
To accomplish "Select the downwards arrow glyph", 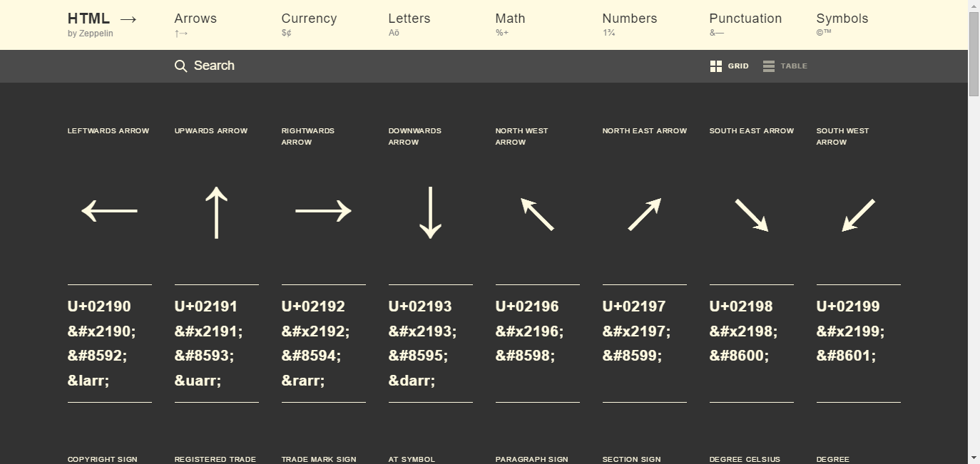I will [430, 212].
